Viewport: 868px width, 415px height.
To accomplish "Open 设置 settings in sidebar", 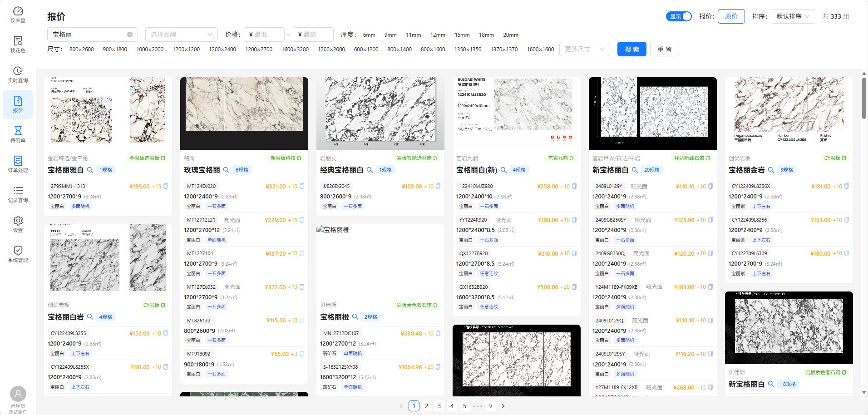I will point(18,224).
